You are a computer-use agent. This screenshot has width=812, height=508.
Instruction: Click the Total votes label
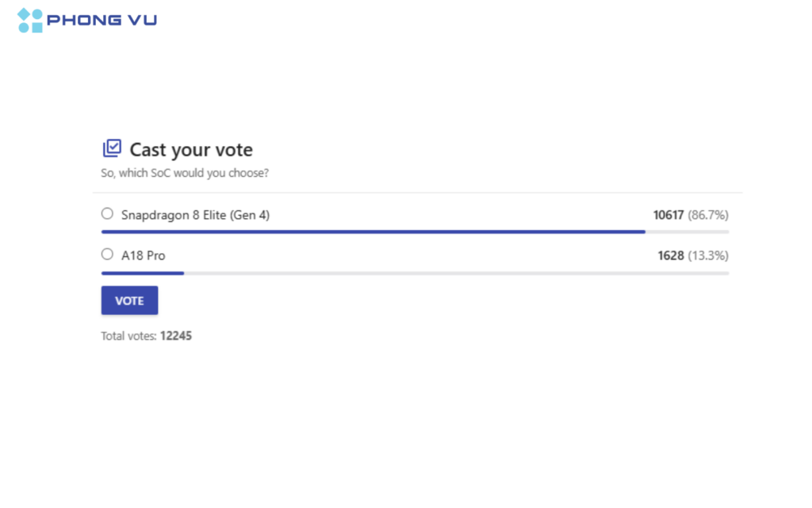click(x=128, y=336)
